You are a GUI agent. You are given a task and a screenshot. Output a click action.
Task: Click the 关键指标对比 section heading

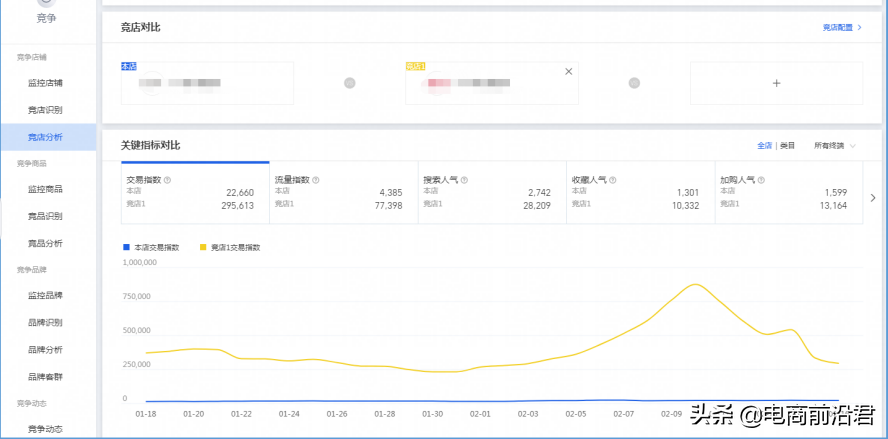[x=151, y=146]
